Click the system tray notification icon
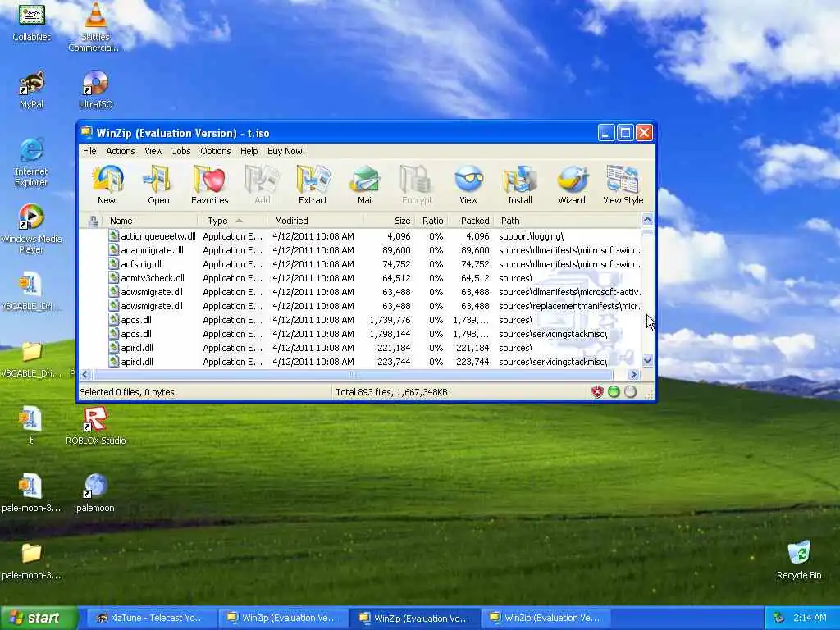 (x=779, y=618)
